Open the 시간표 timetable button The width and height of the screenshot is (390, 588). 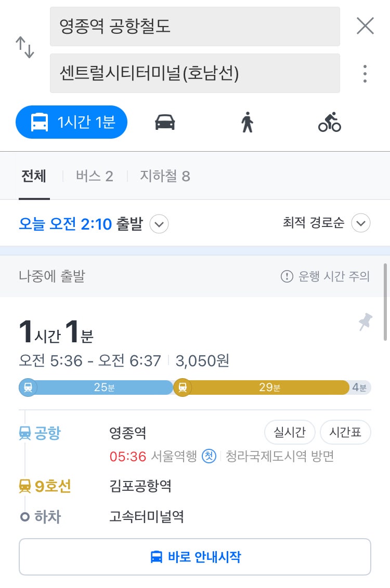click(345, 432)
